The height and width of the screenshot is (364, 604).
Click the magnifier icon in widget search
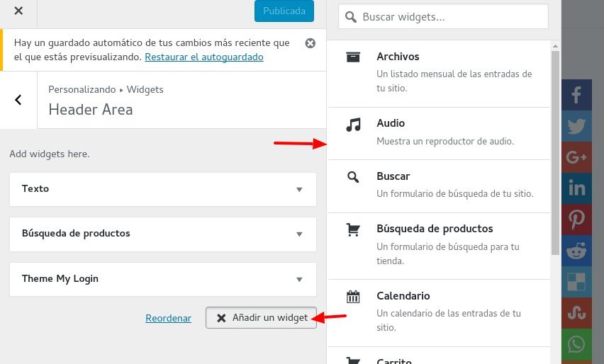(x=350, y=17)
